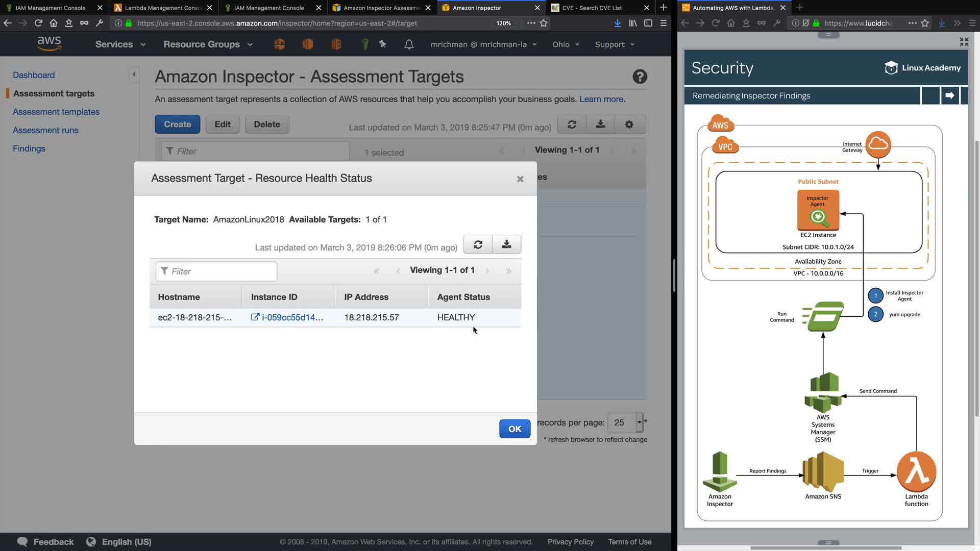The height and width of the screenshot is (551, 980).
Task: Click the next slide arrow in the Security diagram
Action: pos(949,95)
